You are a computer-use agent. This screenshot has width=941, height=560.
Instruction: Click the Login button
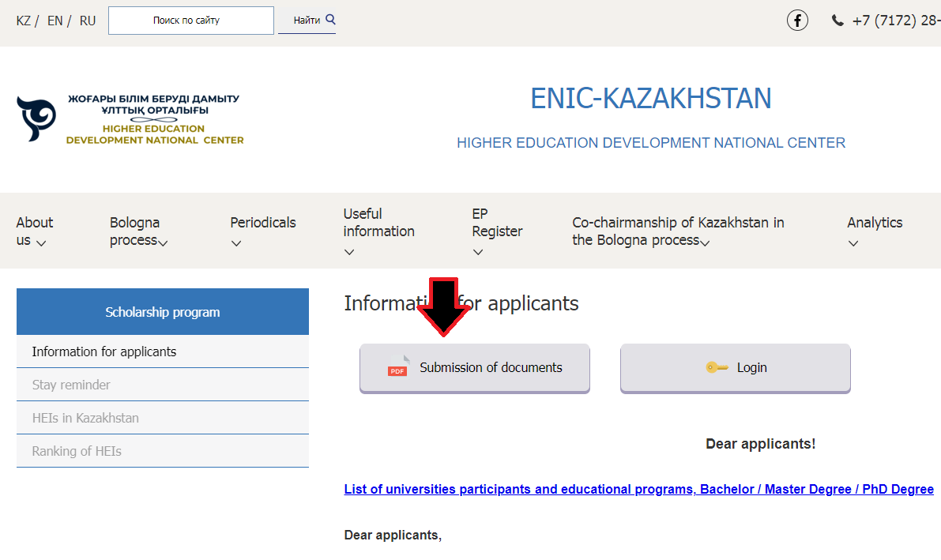tap(735, 368)
